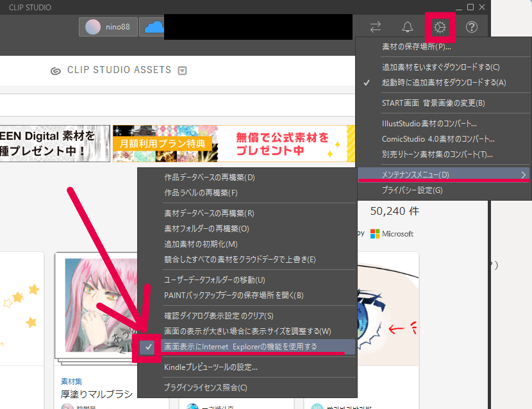Expand the メンテナンスメニュー(D) submenu
This screenshot has height=409, width=532.
click(444, 175)
